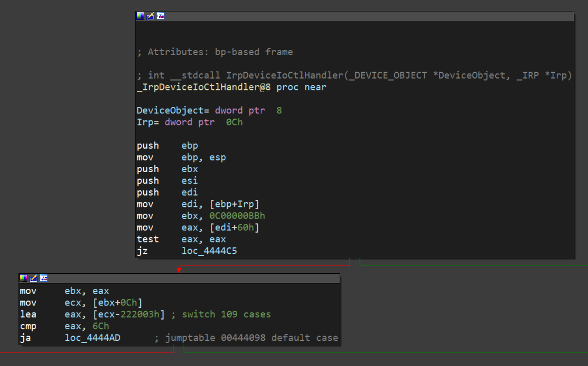This screenshot has width=588, height=366.
Task: Select the [ecx-222003h] operand in lea
Action: (x=129, y=314)
